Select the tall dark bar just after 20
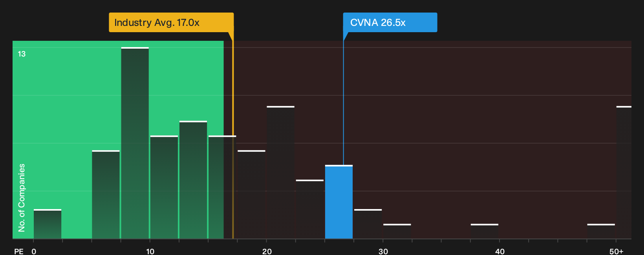This screenshot has width=644, height=255. point(281,173)
